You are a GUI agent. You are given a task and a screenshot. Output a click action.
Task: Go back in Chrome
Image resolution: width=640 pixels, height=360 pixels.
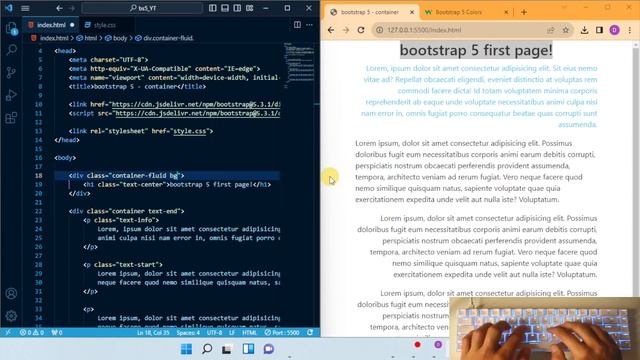pyautogui.click(x=331, y=30)
